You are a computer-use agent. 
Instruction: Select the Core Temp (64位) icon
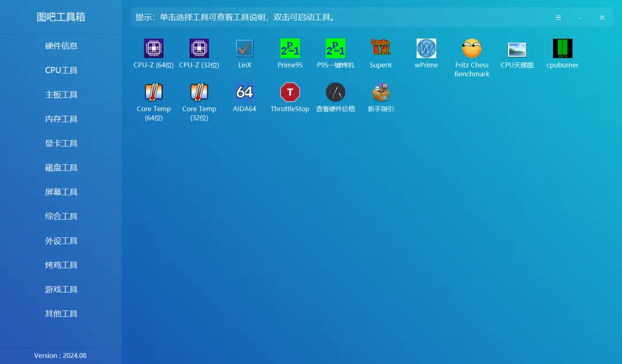[154, 92]
